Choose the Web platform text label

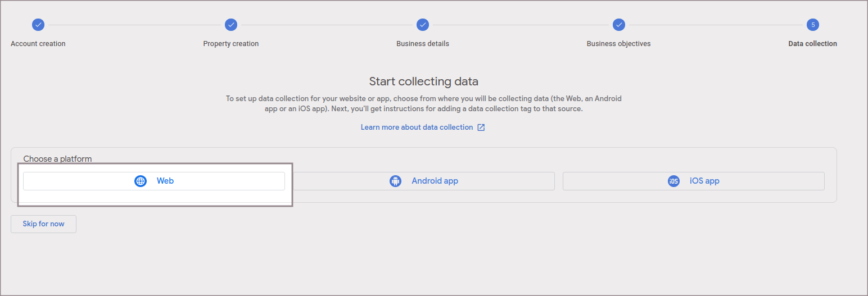pos(165,181)
